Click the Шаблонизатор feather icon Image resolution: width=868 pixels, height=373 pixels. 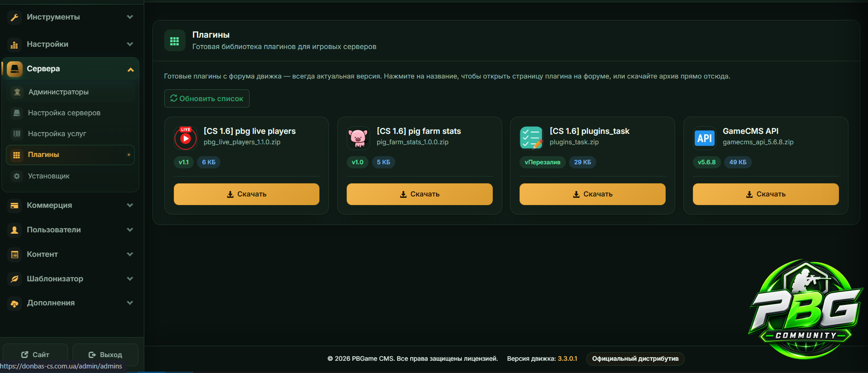(15, 279)
